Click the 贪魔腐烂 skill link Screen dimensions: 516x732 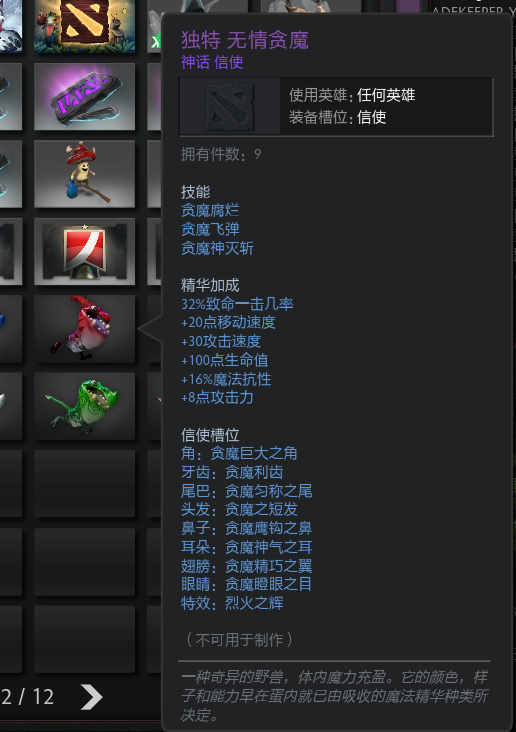coord(210,211)
